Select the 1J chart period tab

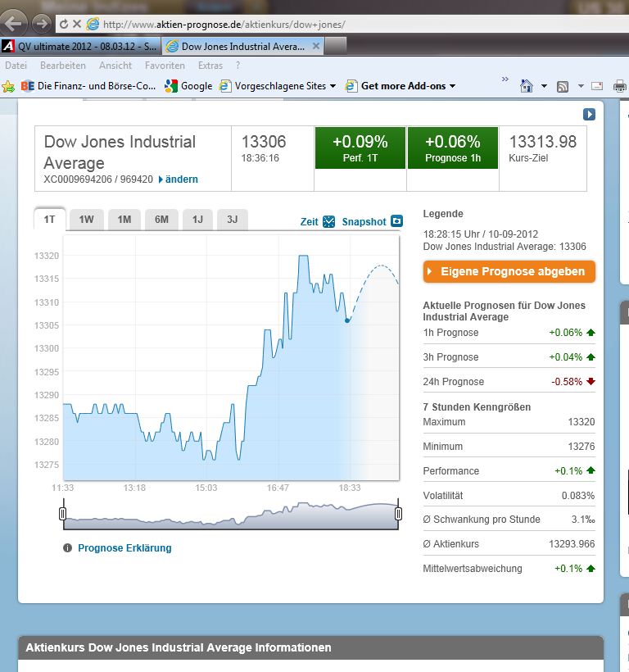pos(197,220)
